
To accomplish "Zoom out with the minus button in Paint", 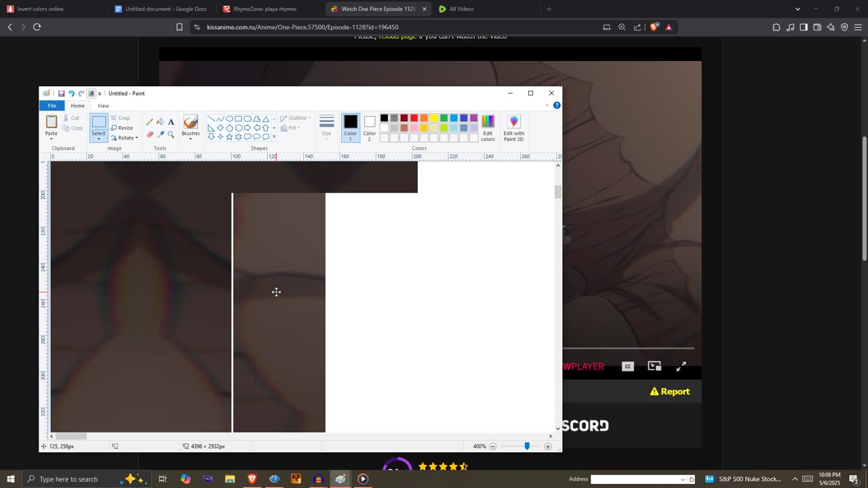I will pos(493,447).
